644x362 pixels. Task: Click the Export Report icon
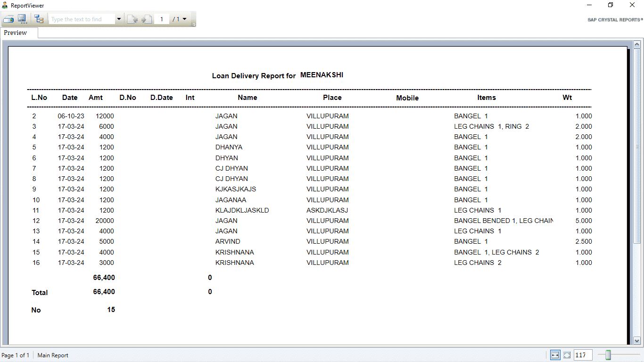coord(22,19)
